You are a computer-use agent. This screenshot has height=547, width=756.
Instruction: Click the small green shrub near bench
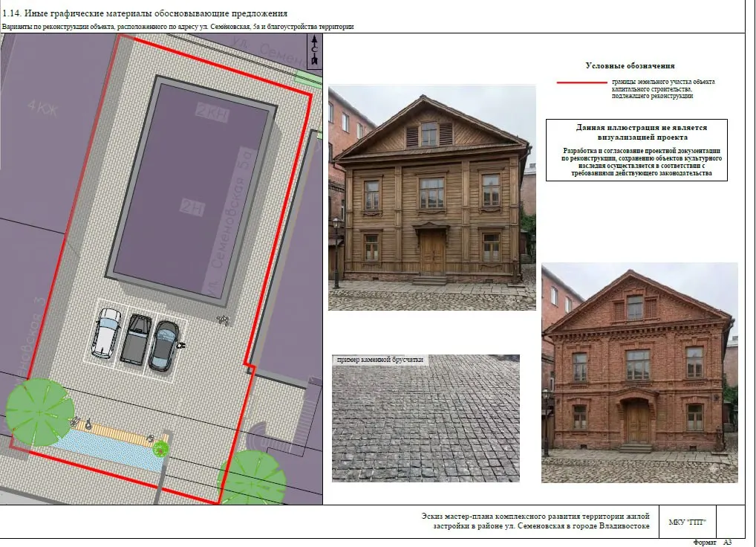160,450
